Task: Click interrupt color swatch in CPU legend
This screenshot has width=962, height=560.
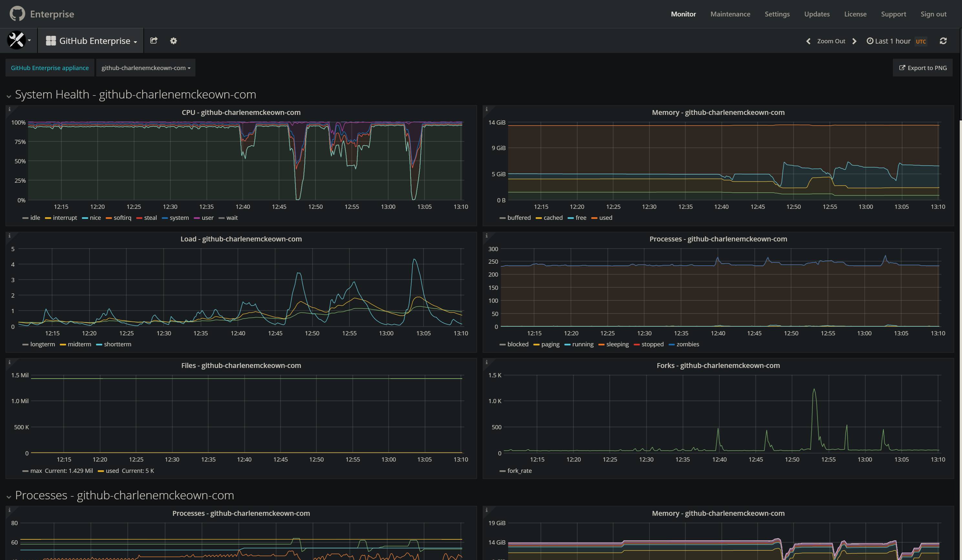Action: point(48,218)
